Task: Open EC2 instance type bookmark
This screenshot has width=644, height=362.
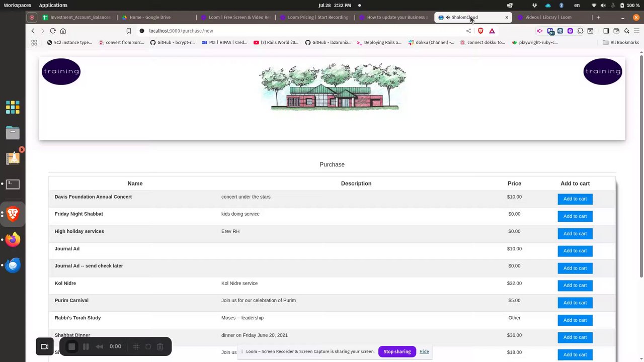Action: 69,43
